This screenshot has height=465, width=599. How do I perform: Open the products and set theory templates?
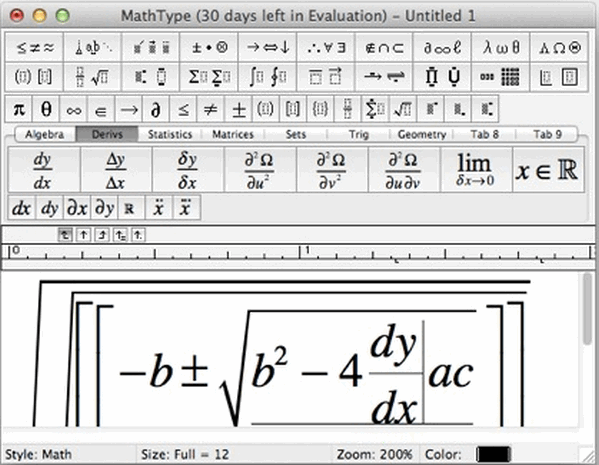point(442,77)
